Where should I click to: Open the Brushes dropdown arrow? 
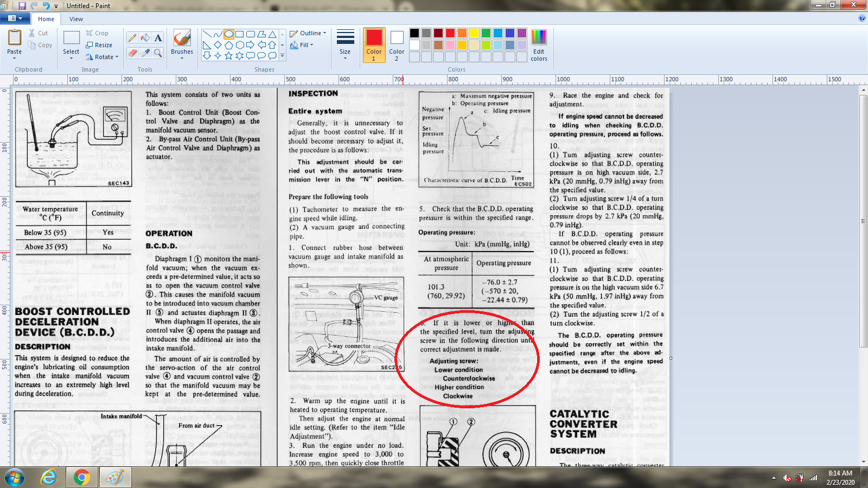[182, 58]
